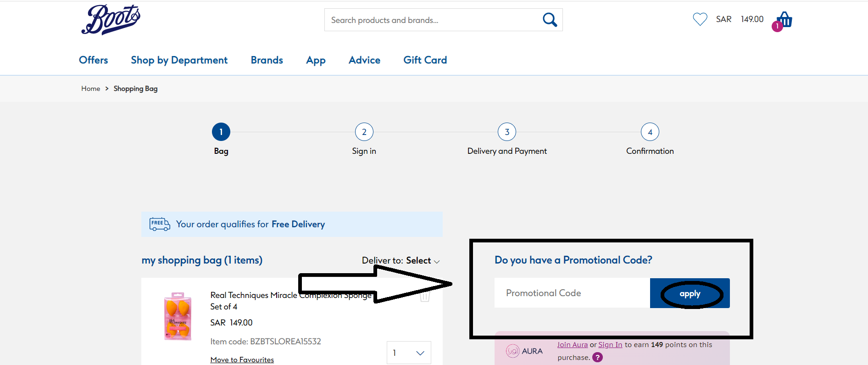Open the Offers menu
This screenshot has height=365, width=868.
94,60
